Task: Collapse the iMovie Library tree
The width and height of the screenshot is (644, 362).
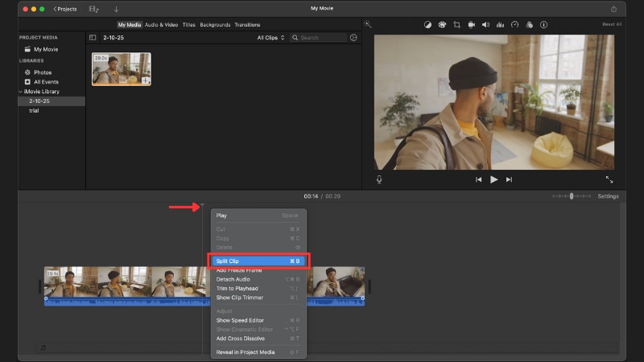Action: pos(22,92)
